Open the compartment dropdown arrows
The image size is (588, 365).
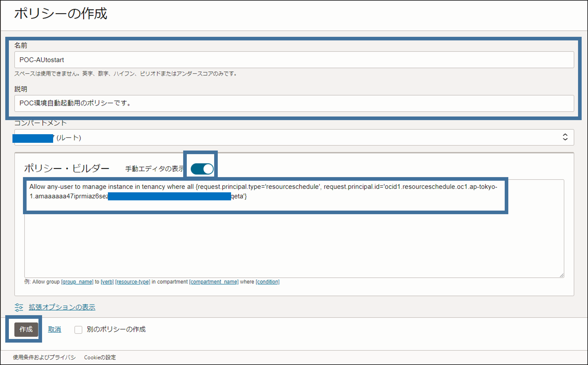click(565, 137)
